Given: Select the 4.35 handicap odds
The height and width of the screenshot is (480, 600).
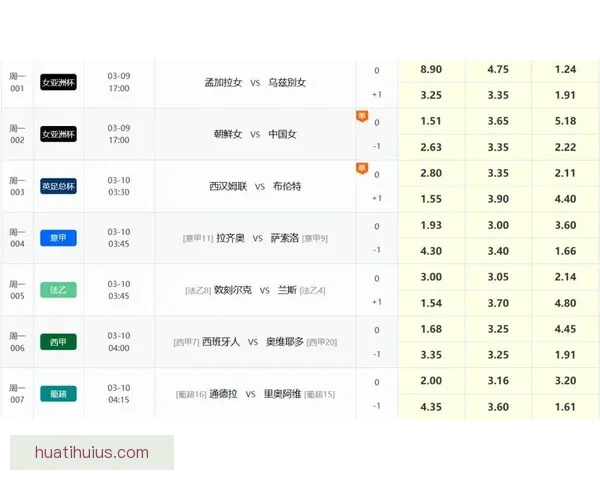Looking at the screenshot, I should (x=431, y=407).
